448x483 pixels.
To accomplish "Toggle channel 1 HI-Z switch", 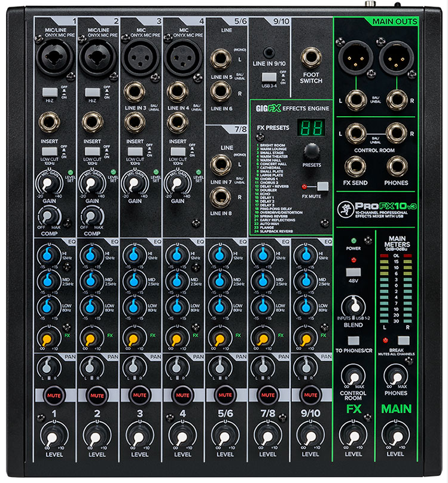I will click(x=50, y=92).
